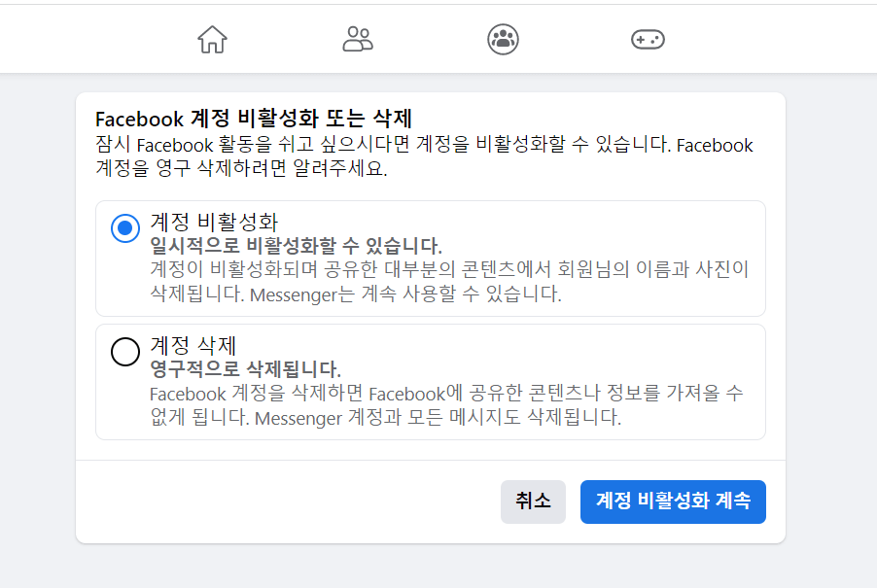This screenshot has height=588, width=877.
Task: Click the 취소 button
Action: tap(533, 502)
